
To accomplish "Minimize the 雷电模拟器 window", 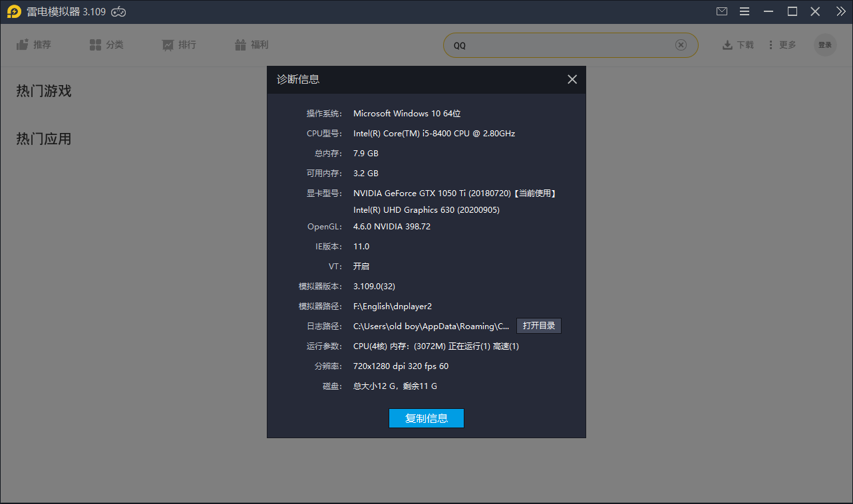I will pyautogui.click(x=769, y=11).
